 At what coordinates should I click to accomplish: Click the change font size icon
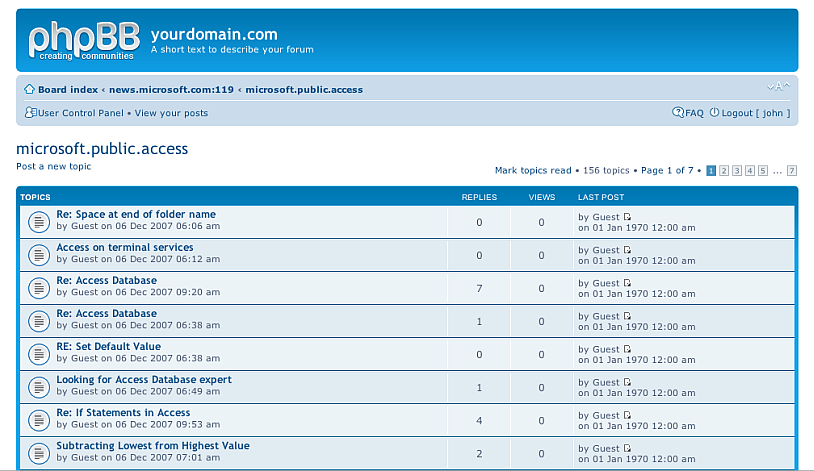(778, 87)
